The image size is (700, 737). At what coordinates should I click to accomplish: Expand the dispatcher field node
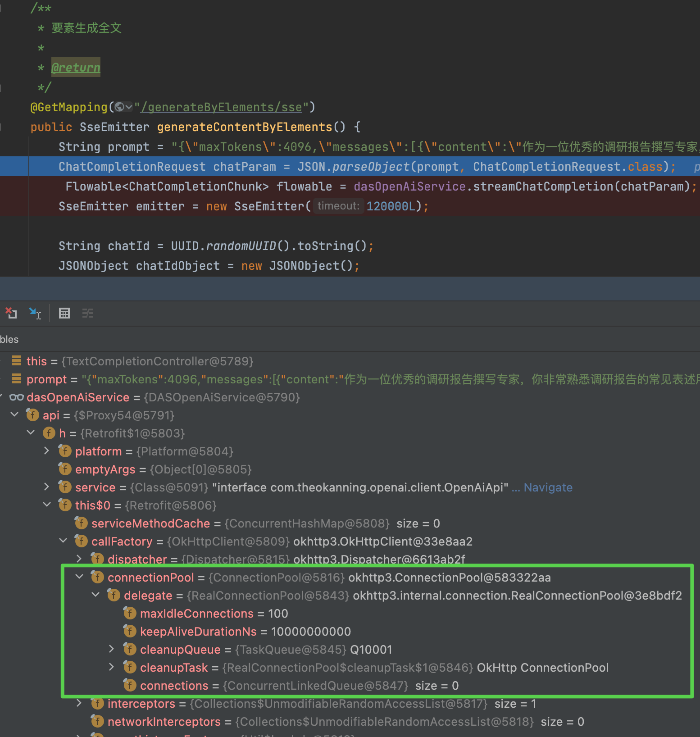click(79, 559)
